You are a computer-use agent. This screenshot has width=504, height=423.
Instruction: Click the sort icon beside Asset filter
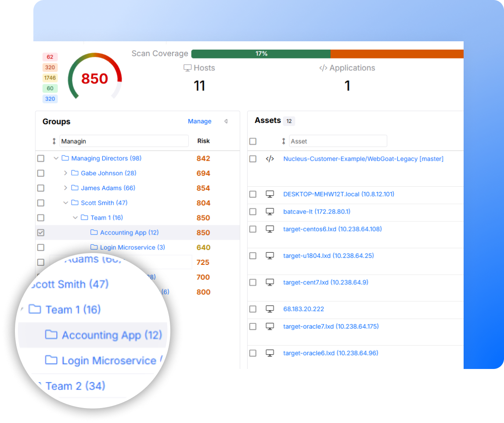pos(284,141)
